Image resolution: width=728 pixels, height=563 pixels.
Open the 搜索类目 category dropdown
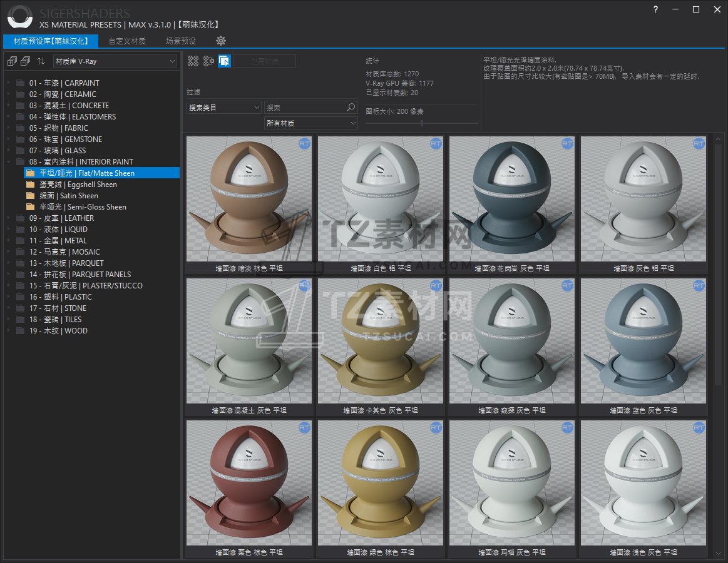point(224,108)
